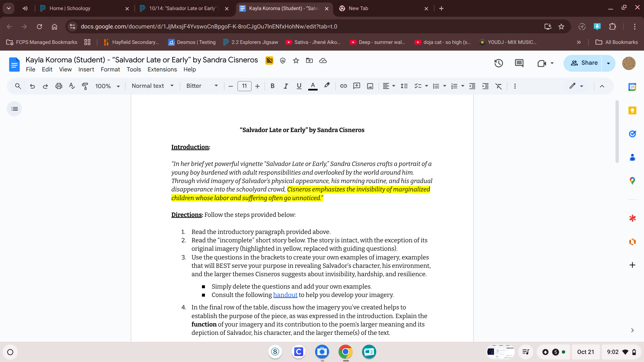The image size is (644, 362).
Task: Click the Add comment toolbar icon
Action: (357, 86)
